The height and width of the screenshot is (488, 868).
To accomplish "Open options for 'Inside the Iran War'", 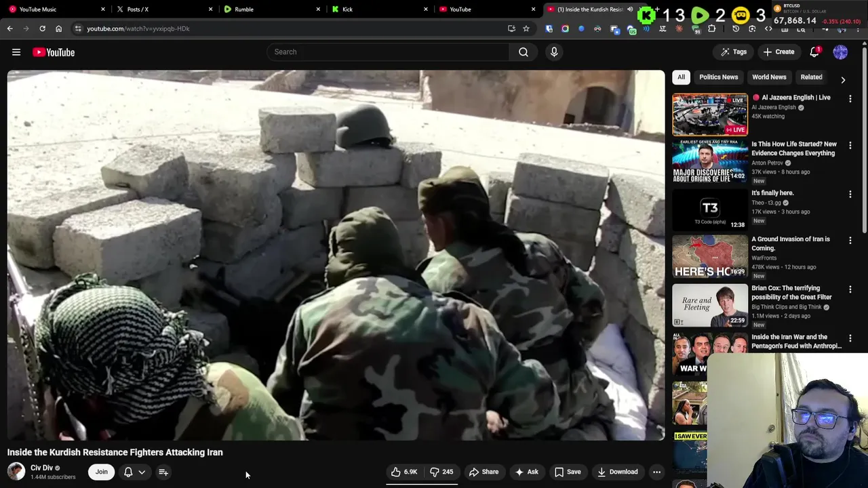I will (x=850, y=338).
